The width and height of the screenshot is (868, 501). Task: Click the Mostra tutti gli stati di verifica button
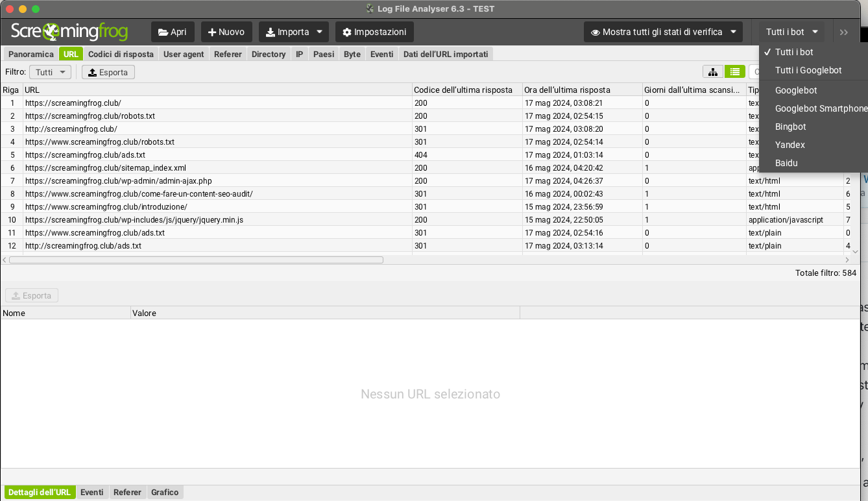pyautogui.click(x=663, y=31)
